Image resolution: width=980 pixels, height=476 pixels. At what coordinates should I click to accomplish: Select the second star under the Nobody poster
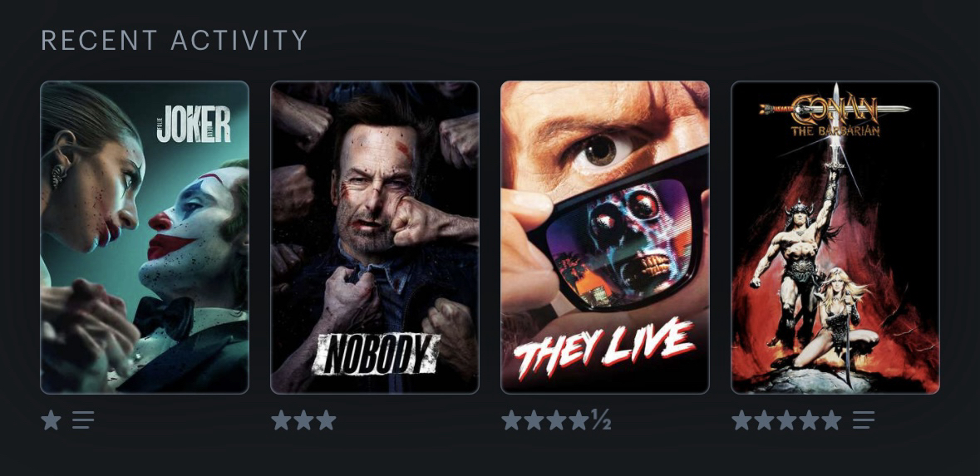point(303,420)
